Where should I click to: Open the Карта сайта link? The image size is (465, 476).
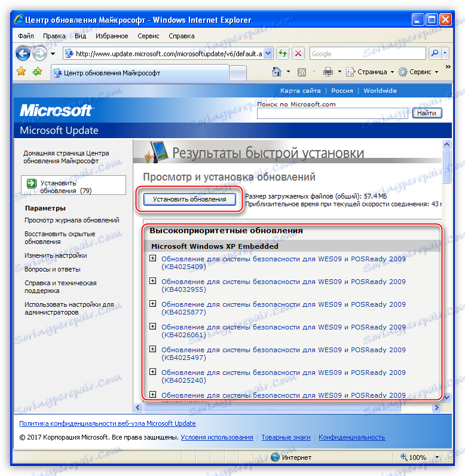pos(300,90)
